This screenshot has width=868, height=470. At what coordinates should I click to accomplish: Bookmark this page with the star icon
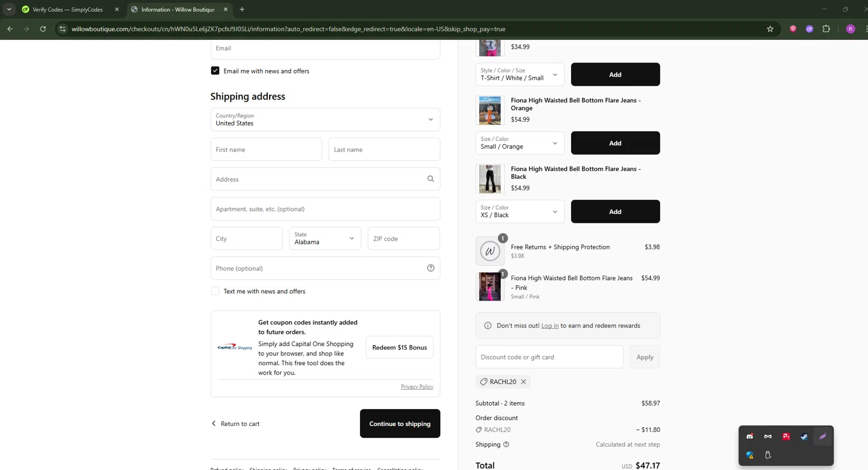click(770, 29)
